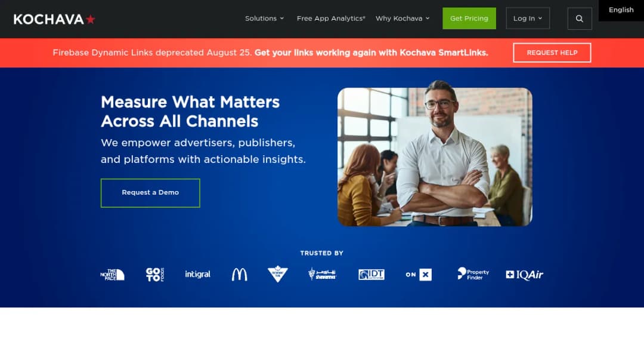The image size is (644, 363).
Task: Click the 'We empower advertisers, publishers' subheading
Action: coord(203,151)
